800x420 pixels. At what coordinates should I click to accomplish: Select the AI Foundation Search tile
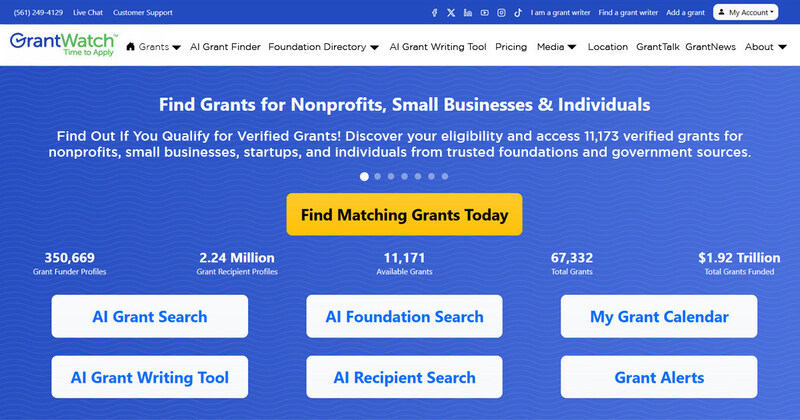click(404, 317)
